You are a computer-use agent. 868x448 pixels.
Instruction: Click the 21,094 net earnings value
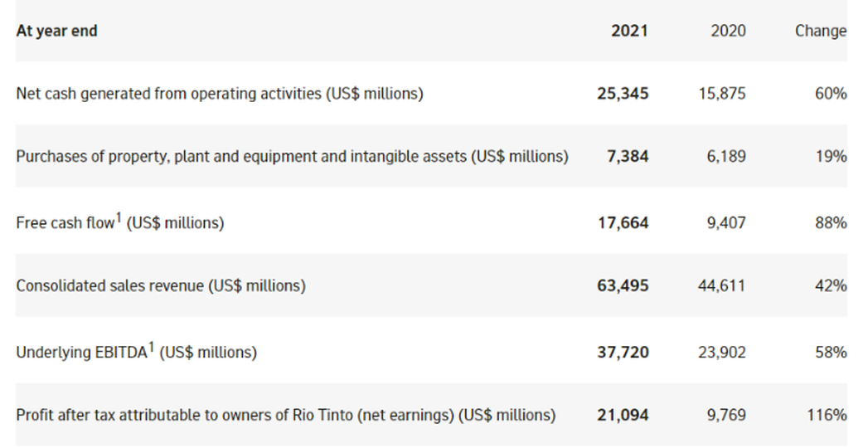coord(623,415)
